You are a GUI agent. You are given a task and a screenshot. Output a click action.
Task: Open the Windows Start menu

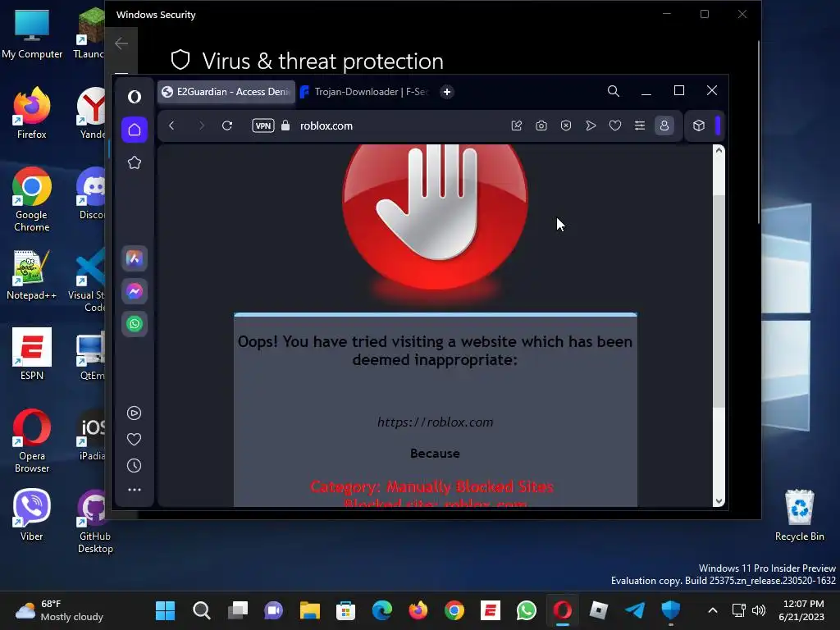165,610
